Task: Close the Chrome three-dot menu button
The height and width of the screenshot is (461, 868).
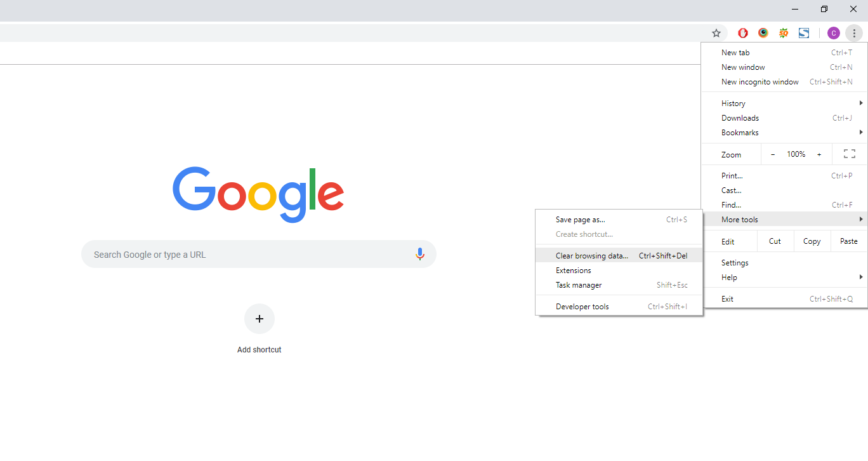Action: [854, 33]
